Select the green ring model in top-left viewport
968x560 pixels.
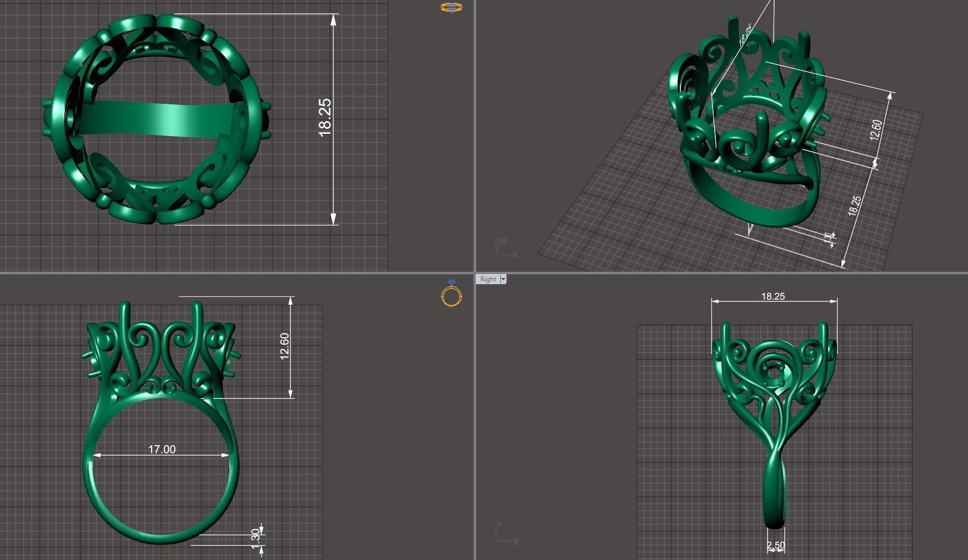pos(156,119)
